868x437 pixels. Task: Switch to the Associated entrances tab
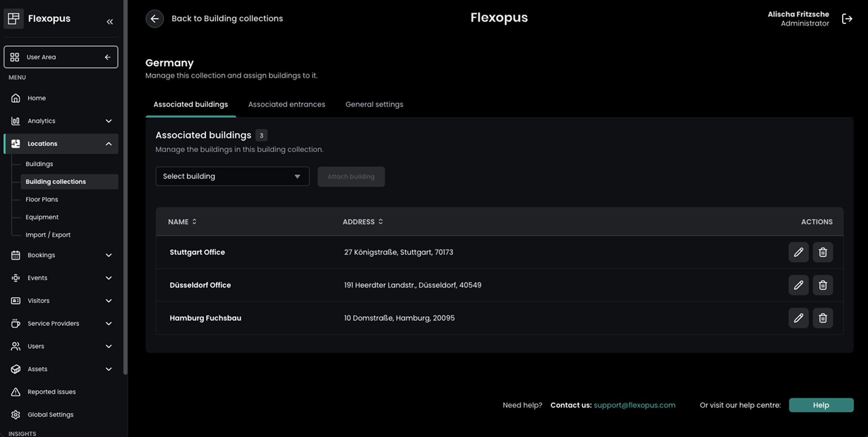pyautogui.click(x=286, y=104)
